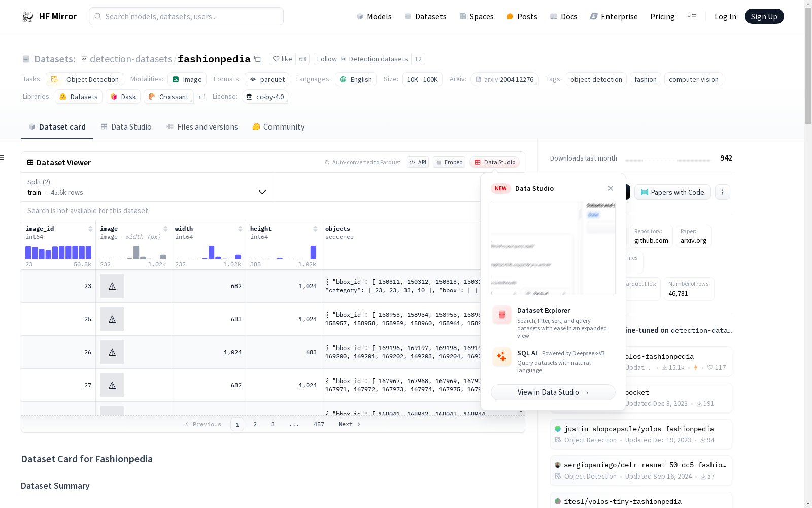Open the Files and versions tab
The width and height of the screenshot is (812, 508).
pyautogui.click(x=202, y=127)
